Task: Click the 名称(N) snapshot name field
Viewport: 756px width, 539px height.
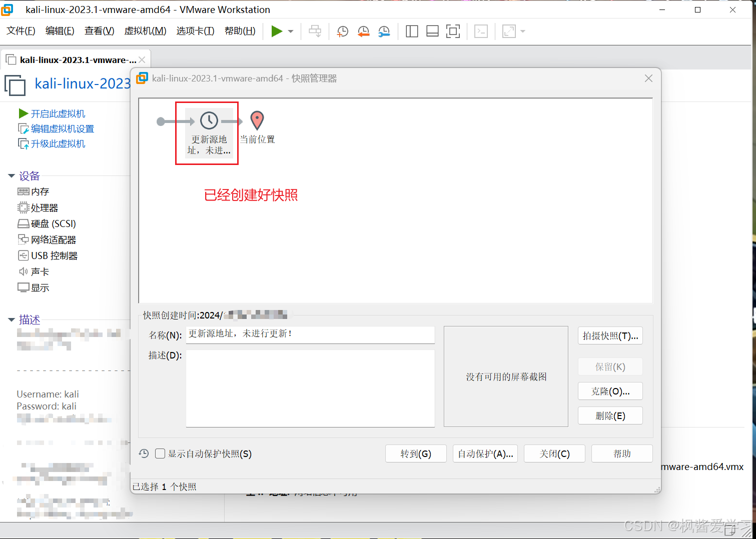Action: point(310,334)
